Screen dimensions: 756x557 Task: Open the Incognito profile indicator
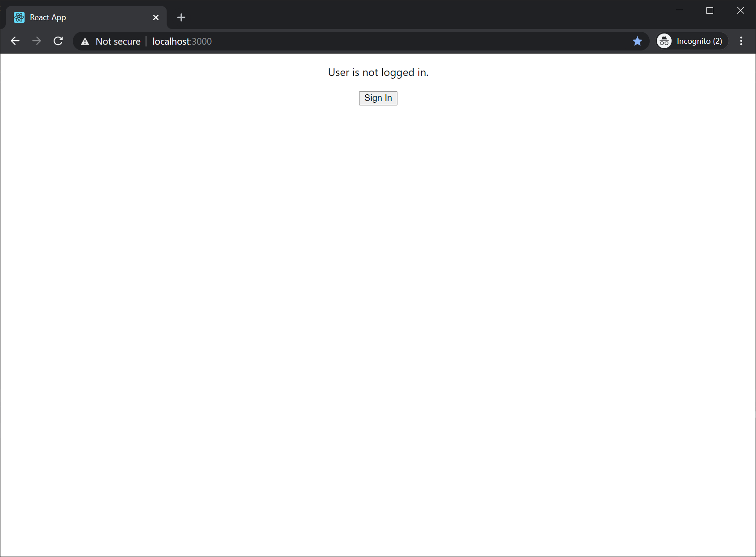(692, 41)
